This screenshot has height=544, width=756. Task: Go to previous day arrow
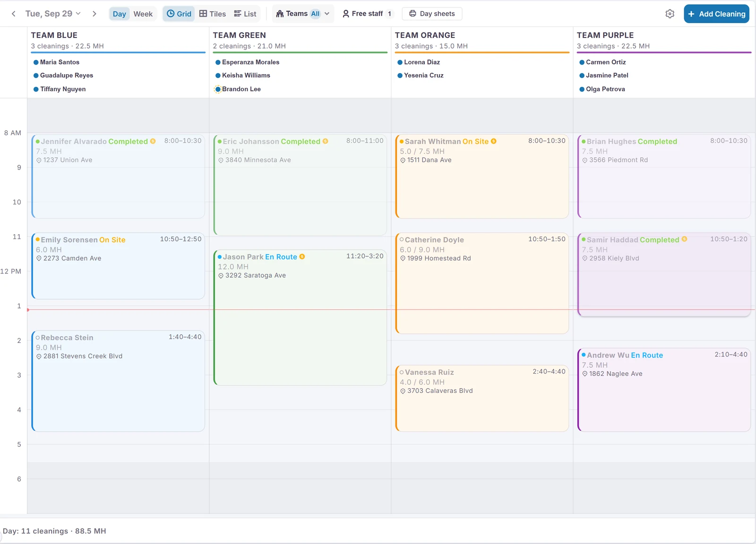14,14
